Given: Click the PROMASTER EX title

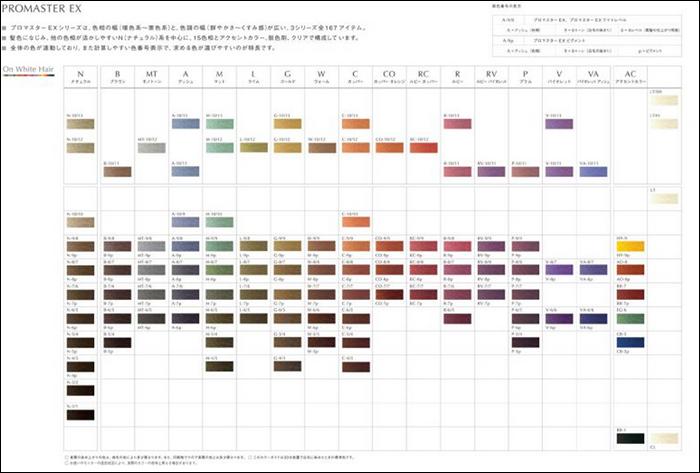Looking at the screenshot, I should pos(42,8).
